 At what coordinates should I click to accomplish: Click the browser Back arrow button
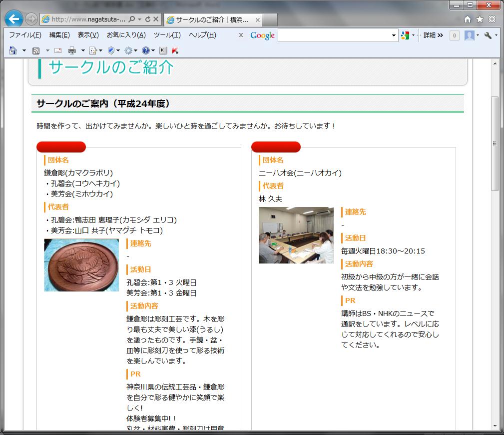(14, 19)
